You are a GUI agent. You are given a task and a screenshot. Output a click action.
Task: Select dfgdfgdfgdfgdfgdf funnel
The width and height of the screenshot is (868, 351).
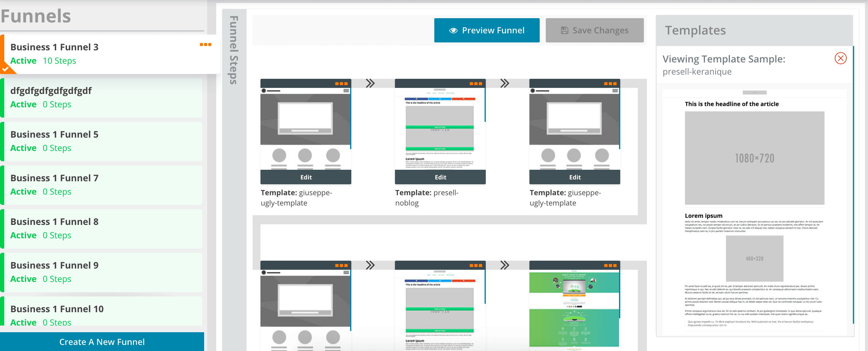pos(101,97)
